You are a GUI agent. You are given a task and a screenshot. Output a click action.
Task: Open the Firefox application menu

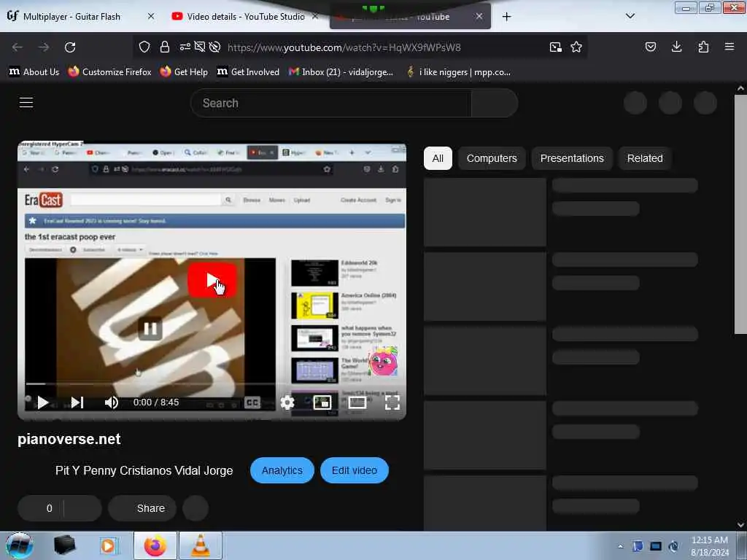pyautogui.click(x=729, y=47)
